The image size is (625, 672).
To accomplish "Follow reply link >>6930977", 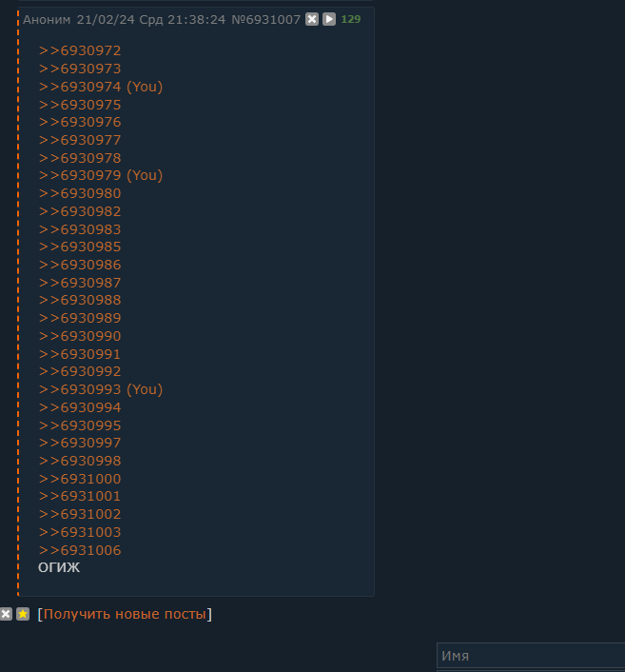I will point(80,140).
